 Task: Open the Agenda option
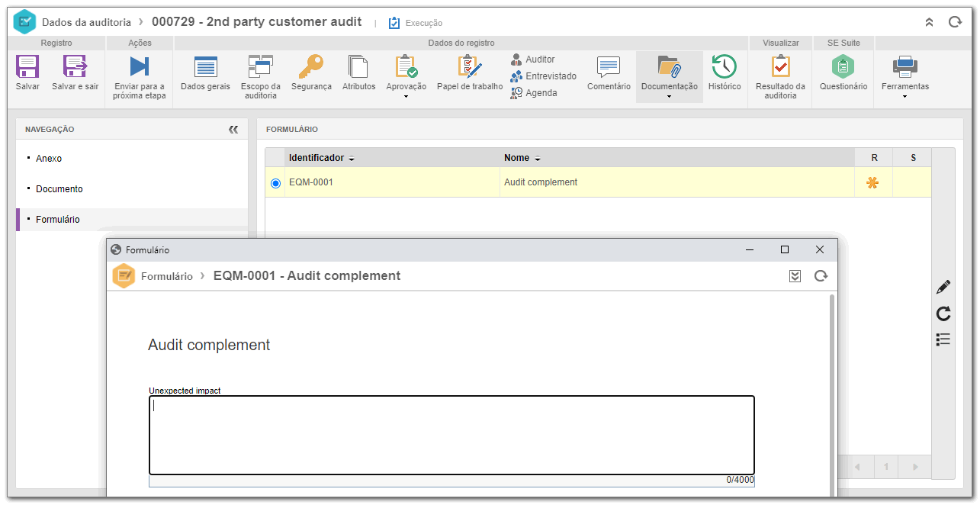pos(534,93)
